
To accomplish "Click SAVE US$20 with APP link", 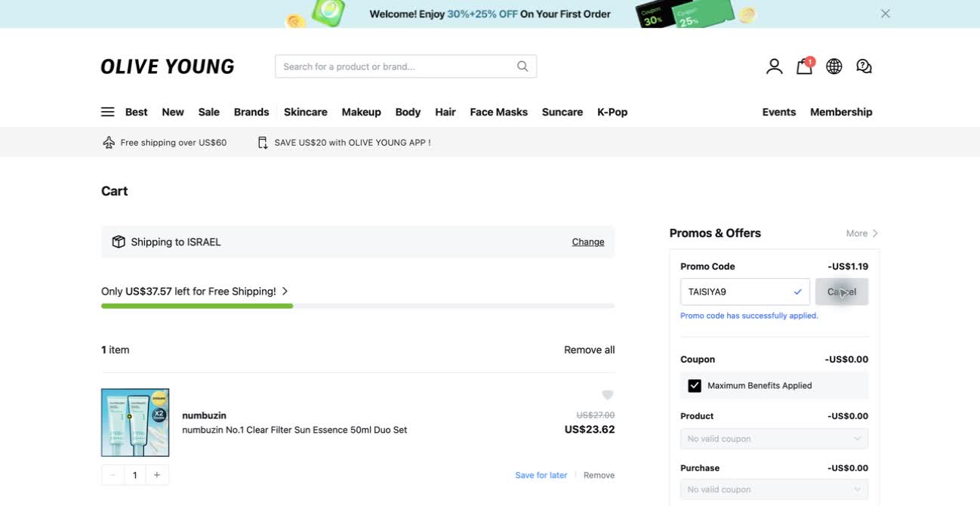I will click(353, 143).
